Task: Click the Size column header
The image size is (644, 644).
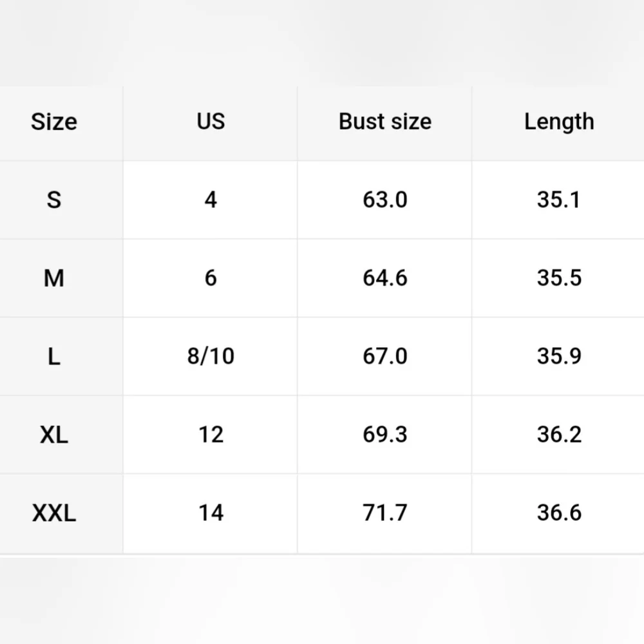Action: (x=54, y=122)
